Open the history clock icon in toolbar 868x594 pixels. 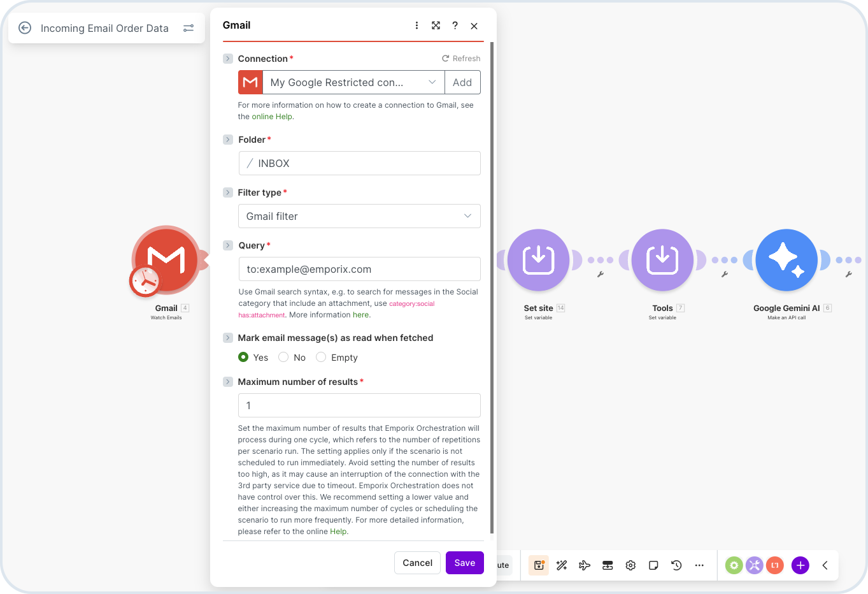click(676, 565)
